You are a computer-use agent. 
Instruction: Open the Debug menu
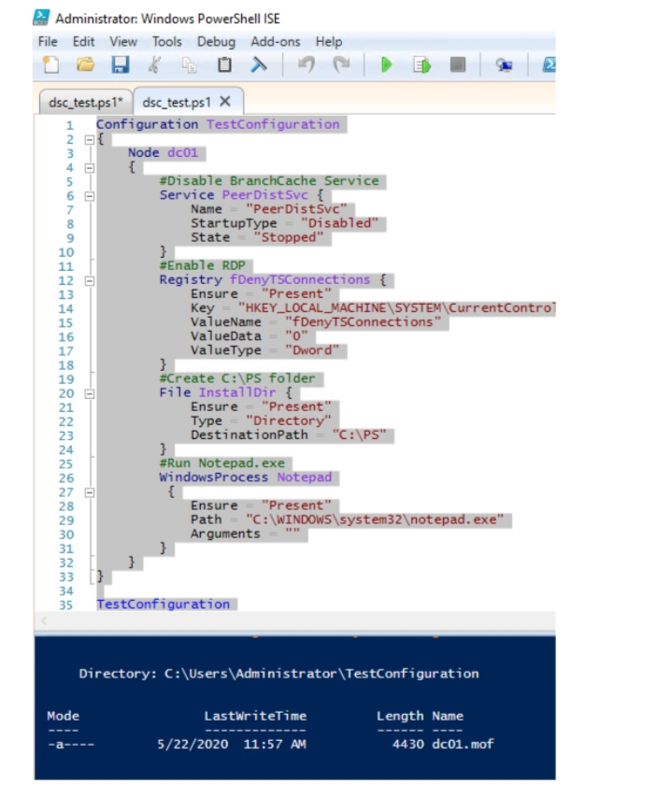click(216, 42)
